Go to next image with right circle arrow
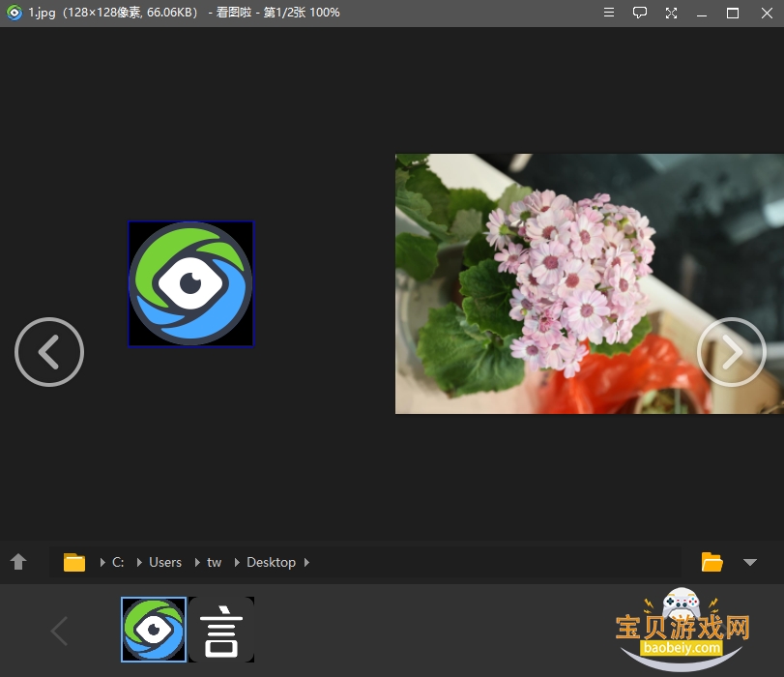 (732, 352)
